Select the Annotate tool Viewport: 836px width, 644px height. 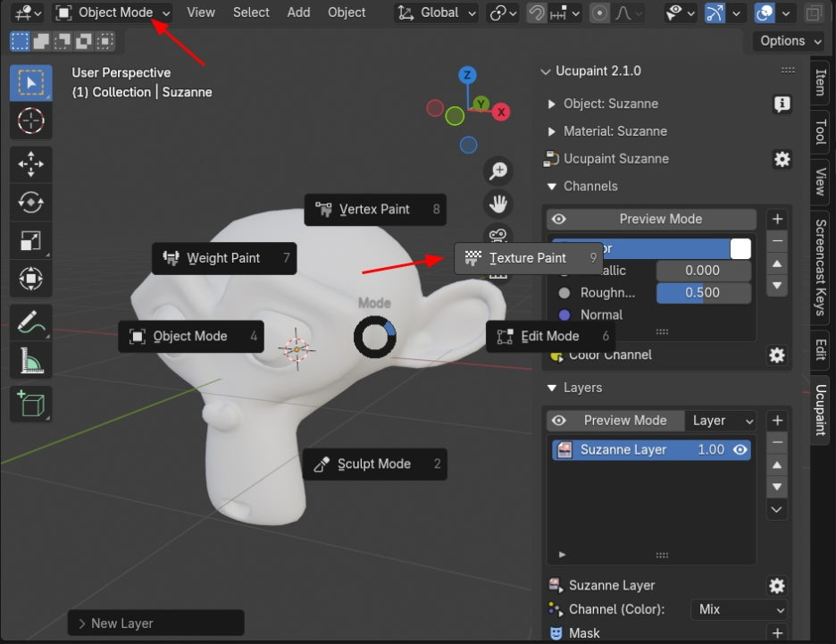coord(31,322)
